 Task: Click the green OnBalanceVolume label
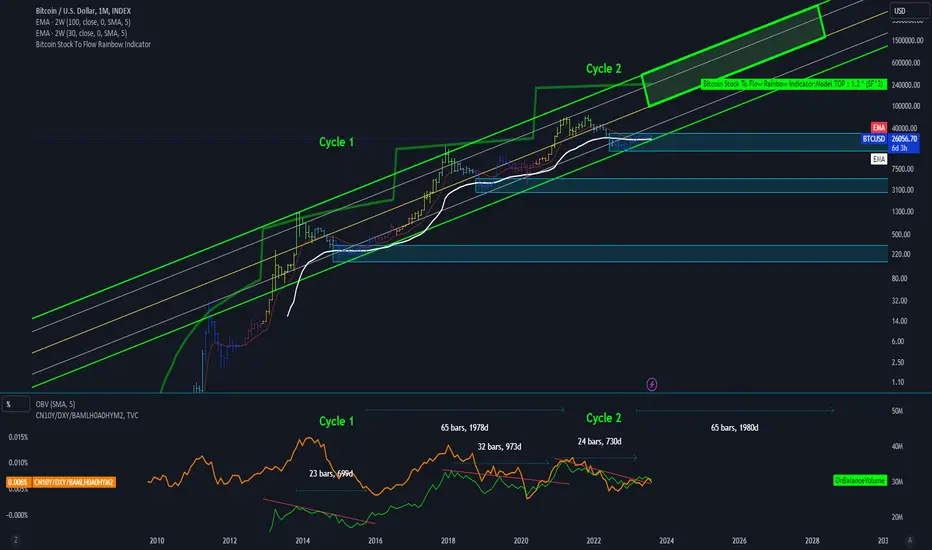(x=860, y=480)
